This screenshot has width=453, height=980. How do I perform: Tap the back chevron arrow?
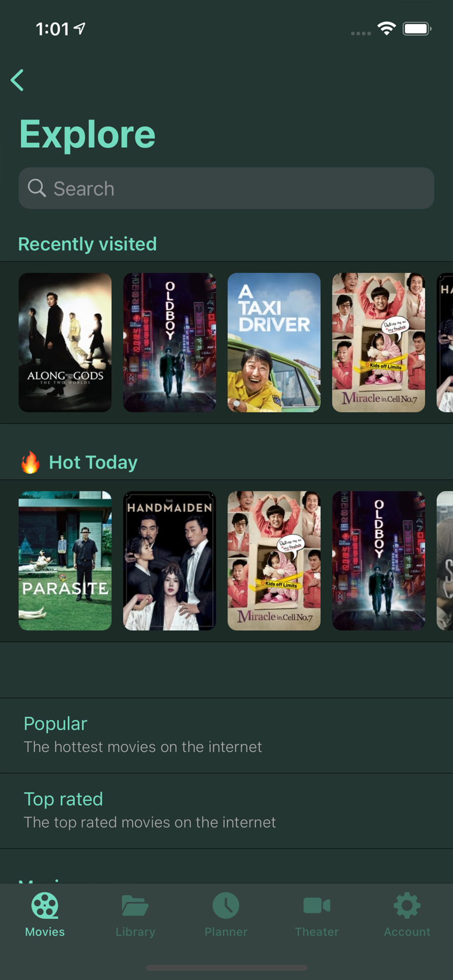click(x=17, y=80)
